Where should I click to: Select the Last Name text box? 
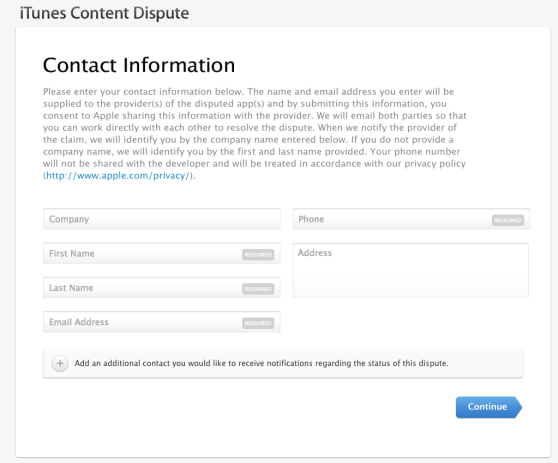(162, 288)
